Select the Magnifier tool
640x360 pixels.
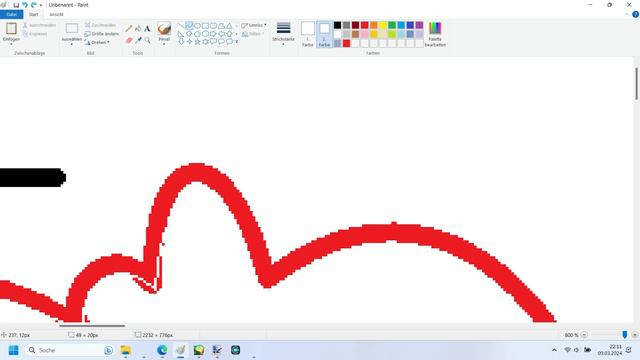pos(147,40)
